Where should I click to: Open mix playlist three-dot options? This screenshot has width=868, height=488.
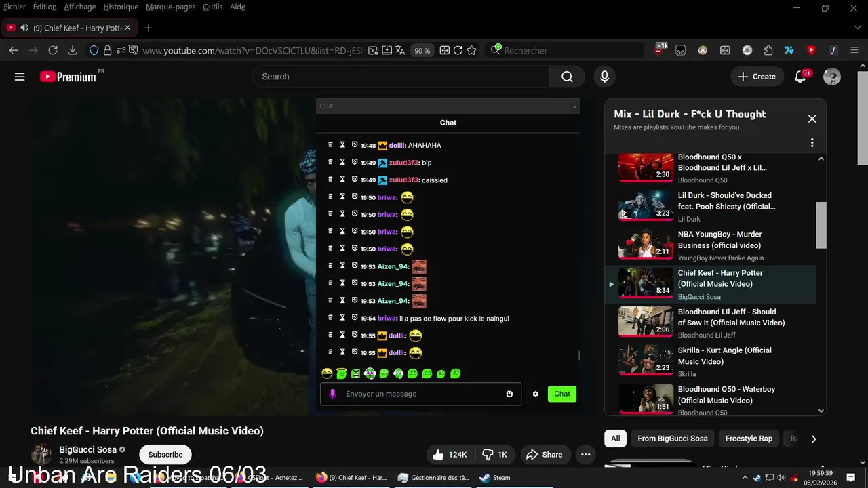(x=812, y=143)
